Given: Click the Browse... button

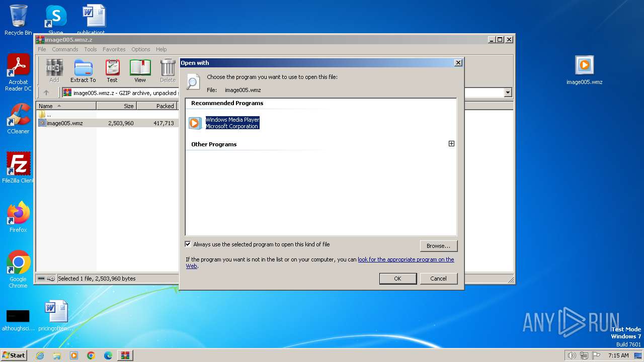Looking at the screenshot, I should point(438,246).
